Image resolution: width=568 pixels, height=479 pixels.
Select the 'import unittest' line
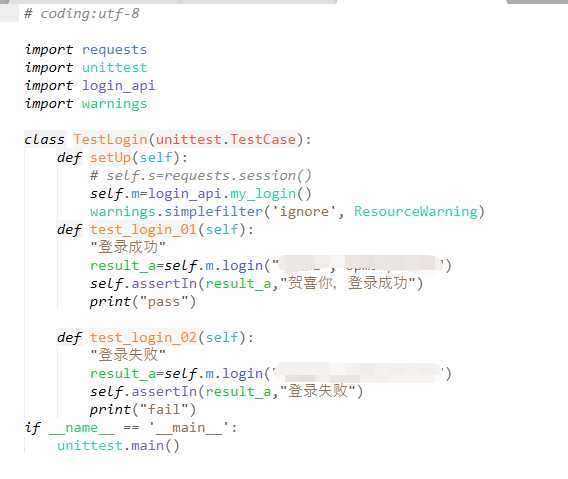pos(86,67)
